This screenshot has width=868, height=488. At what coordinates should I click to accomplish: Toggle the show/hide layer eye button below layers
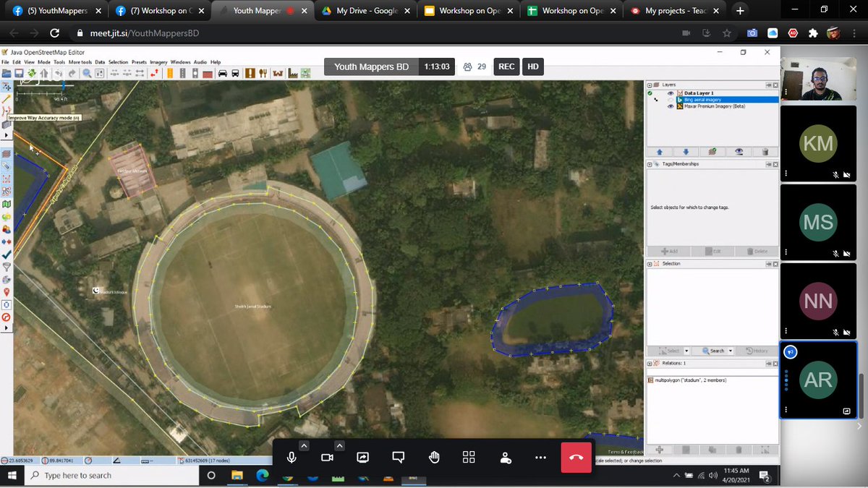[739, 152]
